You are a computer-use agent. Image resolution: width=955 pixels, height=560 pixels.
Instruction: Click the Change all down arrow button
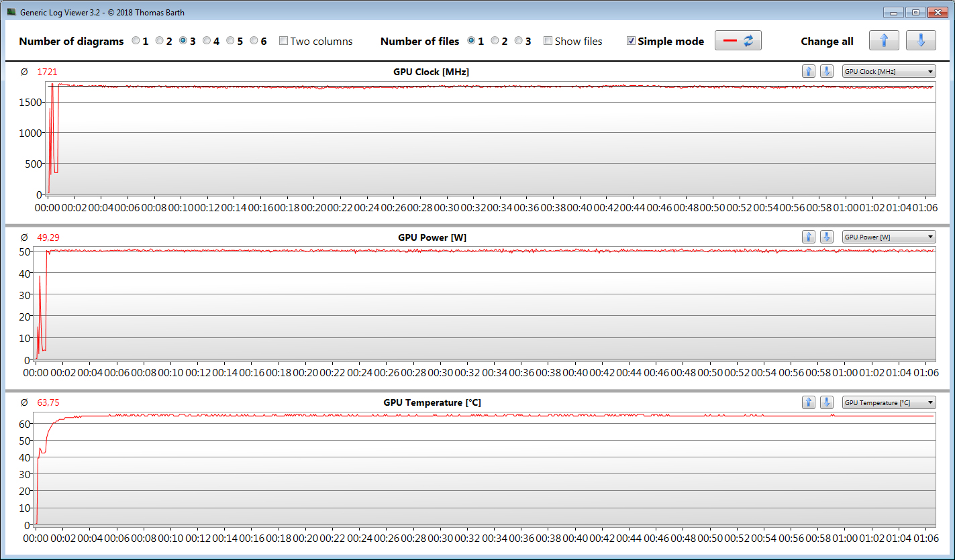coord(921,41)
